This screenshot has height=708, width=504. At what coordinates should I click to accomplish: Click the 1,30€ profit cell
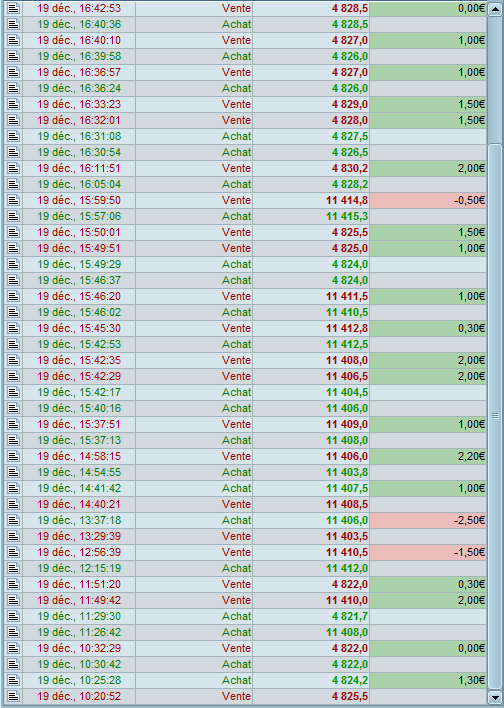pyautogui.click(x=428, y=680)
